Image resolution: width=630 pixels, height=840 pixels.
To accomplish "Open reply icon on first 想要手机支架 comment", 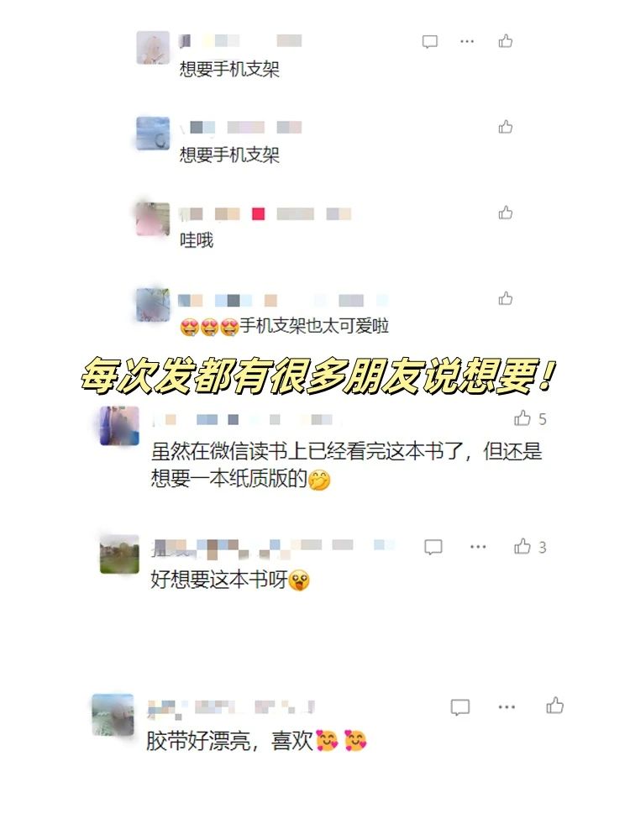I will tap(429, 42).
